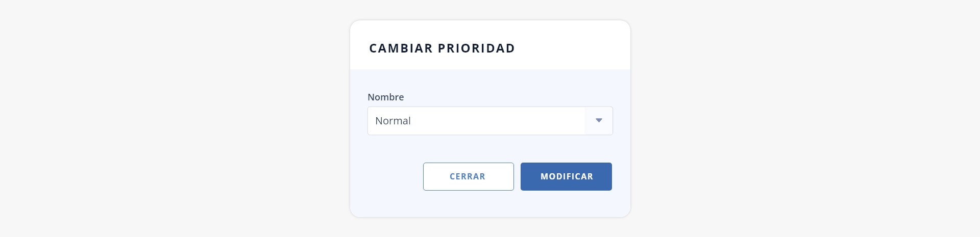Click the CERRAR button
The image size is (980, 237).
coord(468,176)
